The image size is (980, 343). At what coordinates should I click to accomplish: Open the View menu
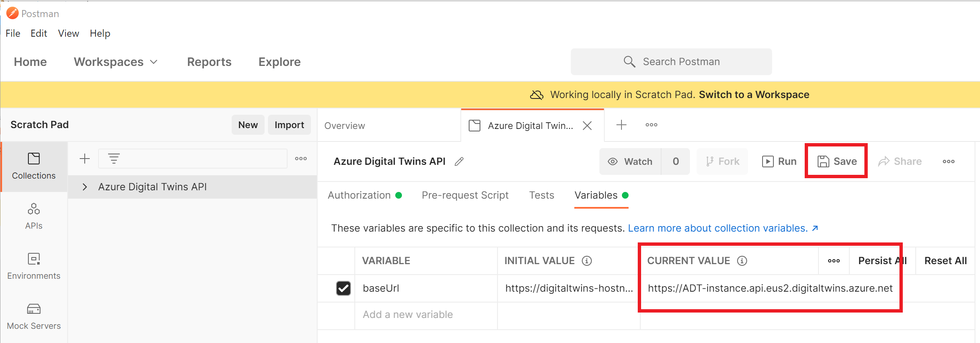tap(68, 33)
